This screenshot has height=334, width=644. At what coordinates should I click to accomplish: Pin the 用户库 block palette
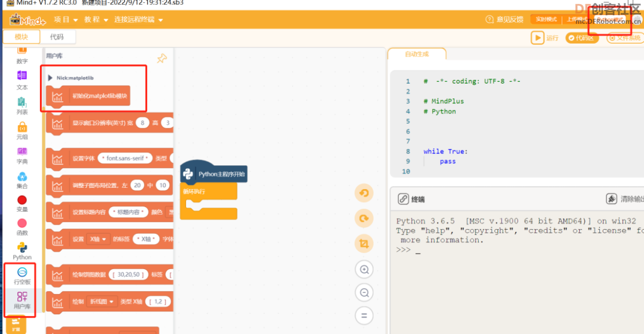click(x=162, y=58)
